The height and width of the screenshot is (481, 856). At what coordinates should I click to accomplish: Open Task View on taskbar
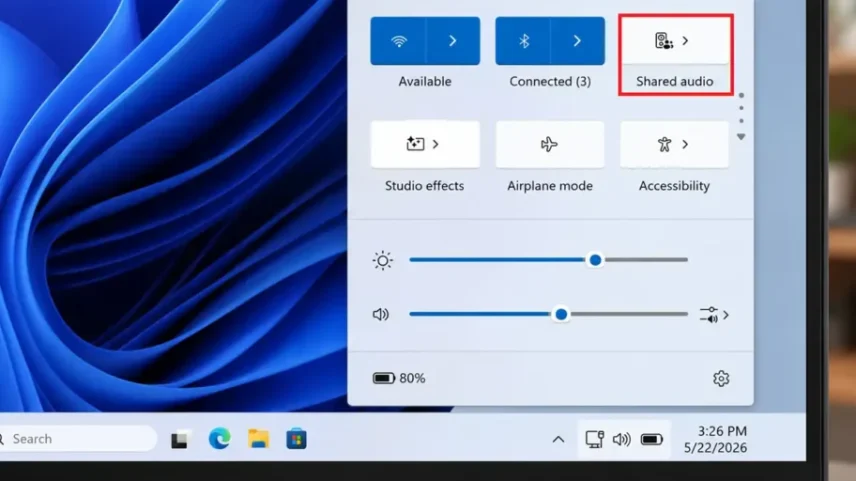(x=180, y=440)
